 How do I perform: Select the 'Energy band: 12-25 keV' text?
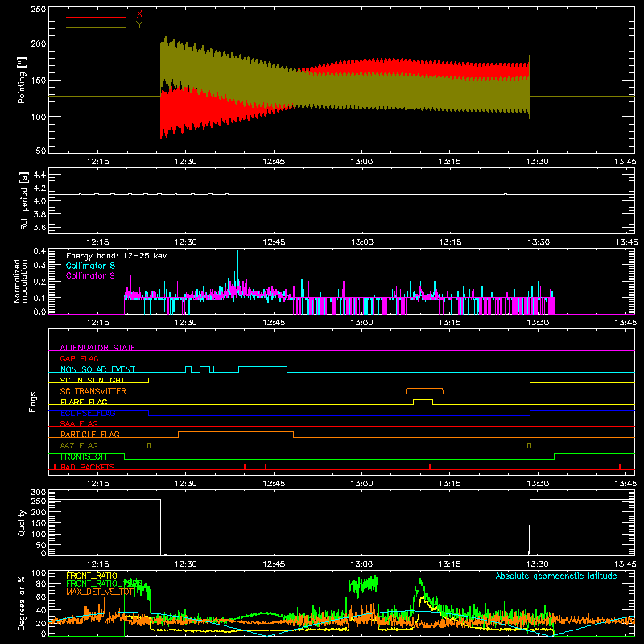pos(117,256)
